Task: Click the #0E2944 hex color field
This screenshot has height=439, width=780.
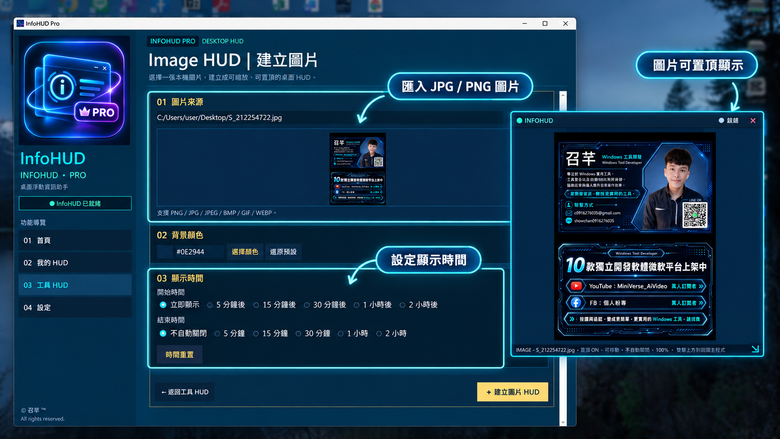Action: click(x=198, y=252)
